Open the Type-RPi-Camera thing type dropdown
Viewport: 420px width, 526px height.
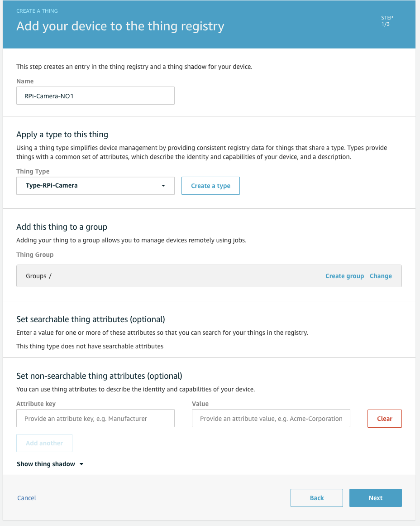pyautogui.click(x=95, y=186)
